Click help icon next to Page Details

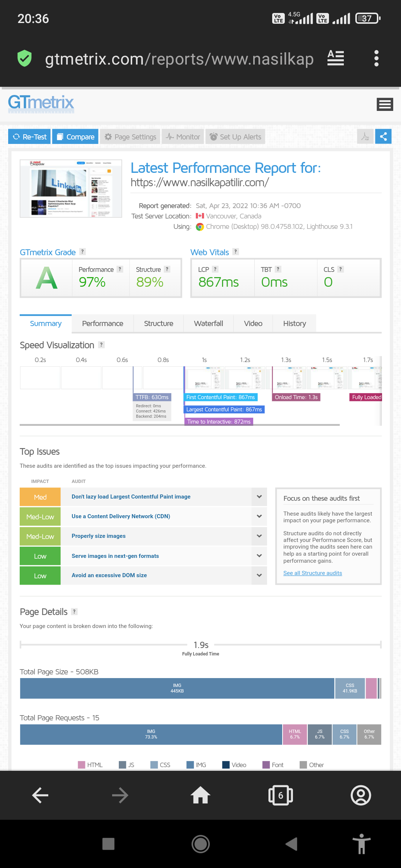[x=74, y=611]
